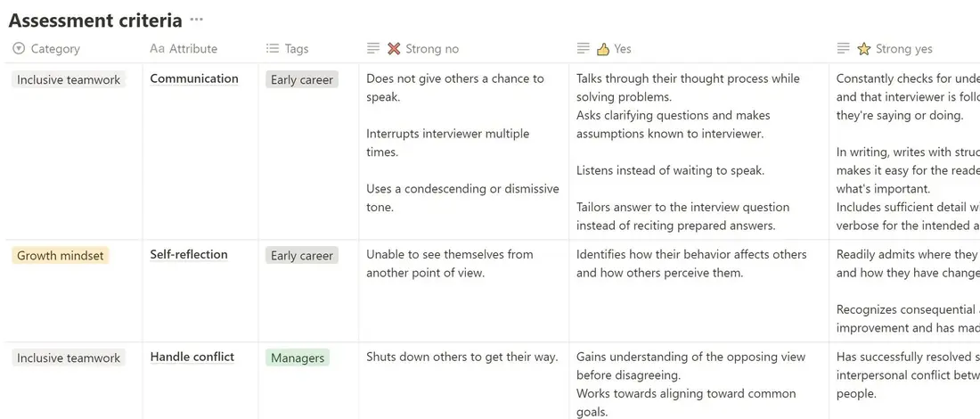Open the Self-reflection attribute page
Image resolution: width=980 pixels, height=419 pixels.
click(189, 255)
